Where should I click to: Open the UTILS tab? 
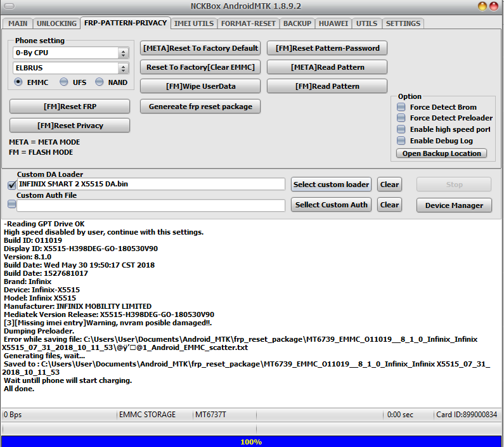pyautogui.click(x=366, y=23)
